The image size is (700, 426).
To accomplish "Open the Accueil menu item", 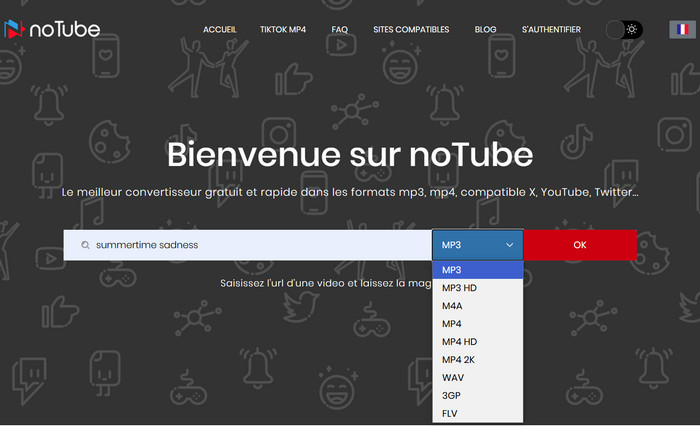I will (220, 30).
